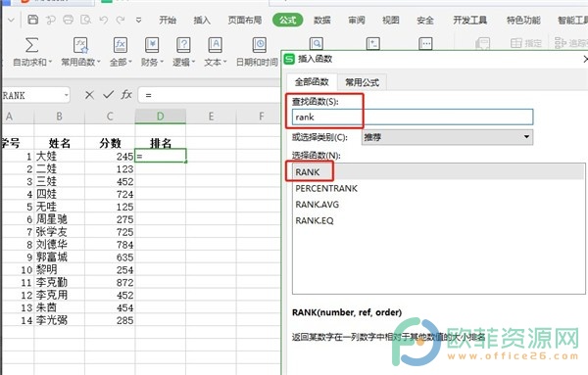Click the 排名 header cell
The image size is (588, 375).
pyautogui.click(x=161, y=143)
